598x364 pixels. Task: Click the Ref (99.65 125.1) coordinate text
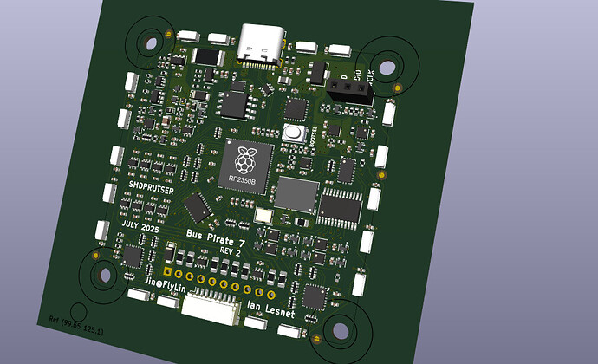tap(76, 326)
